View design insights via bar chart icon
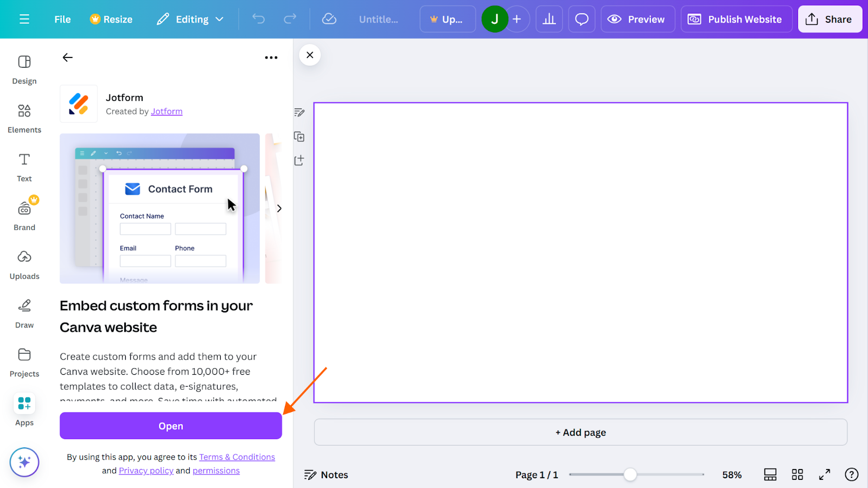The width and height of the screenshot is (868, 488). click(x=549, y=18)
